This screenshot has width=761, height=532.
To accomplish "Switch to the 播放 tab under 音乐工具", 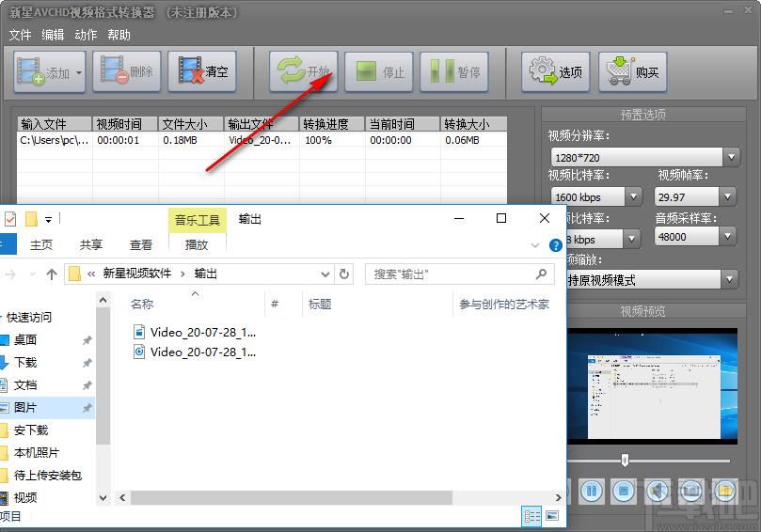I will 197,245.
